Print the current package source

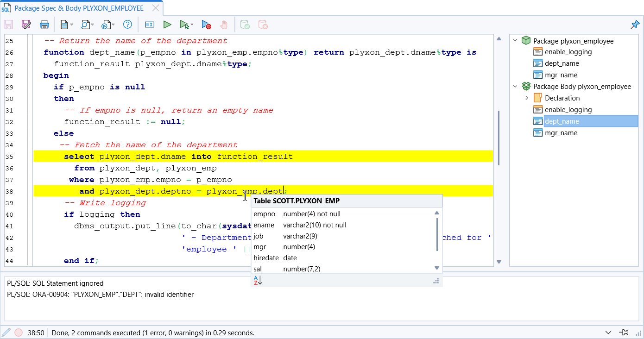[x=44, y=24]
